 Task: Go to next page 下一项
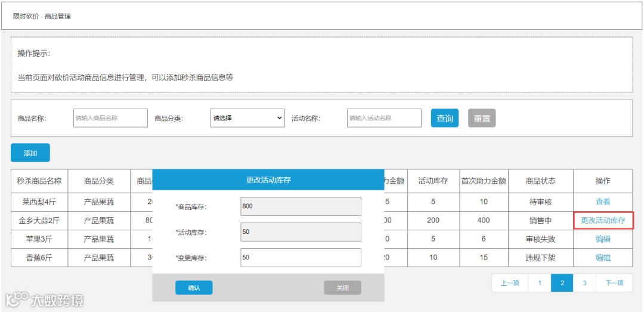614,283
